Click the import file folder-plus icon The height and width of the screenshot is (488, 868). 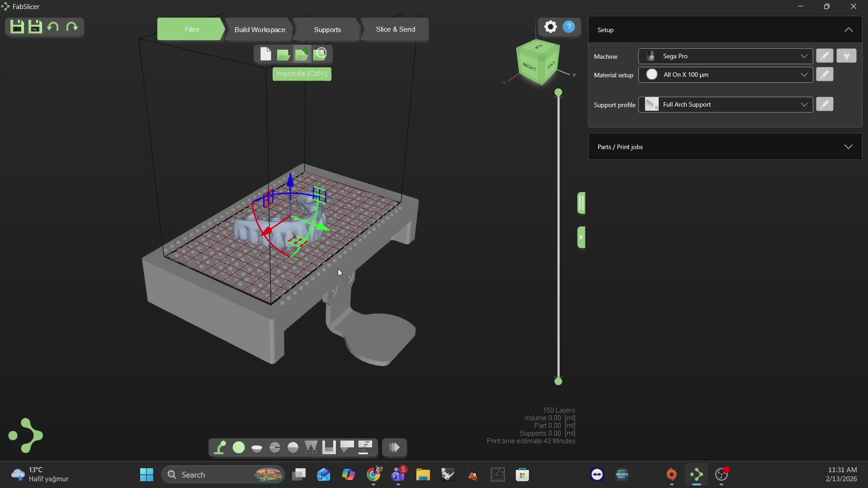click(x=302, y=54)
